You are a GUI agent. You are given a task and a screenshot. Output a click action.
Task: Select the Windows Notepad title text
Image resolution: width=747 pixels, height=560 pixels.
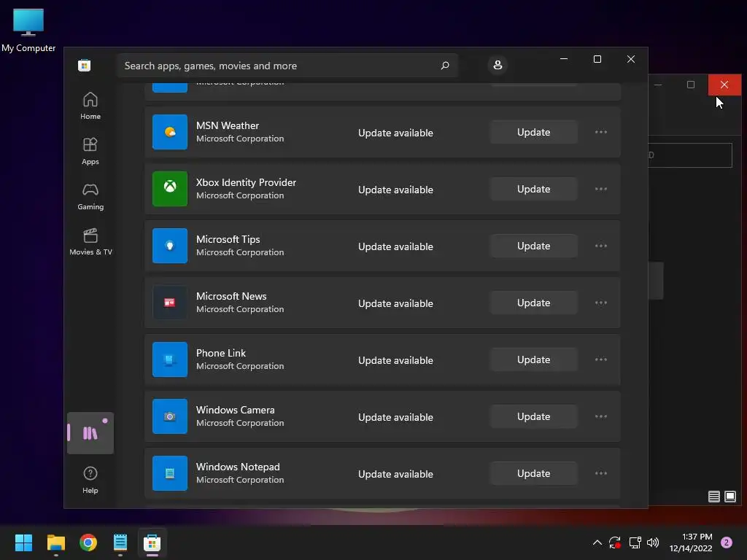239,467
